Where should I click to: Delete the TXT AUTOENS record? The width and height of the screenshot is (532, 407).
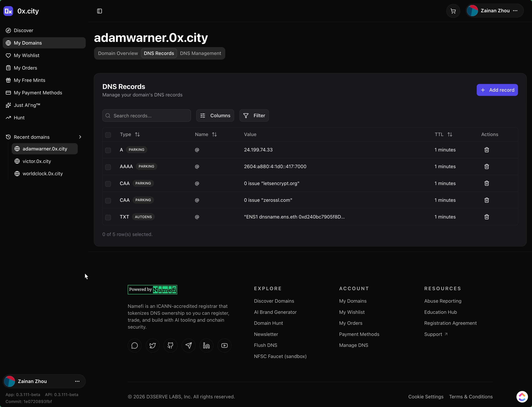pos(486,217)
